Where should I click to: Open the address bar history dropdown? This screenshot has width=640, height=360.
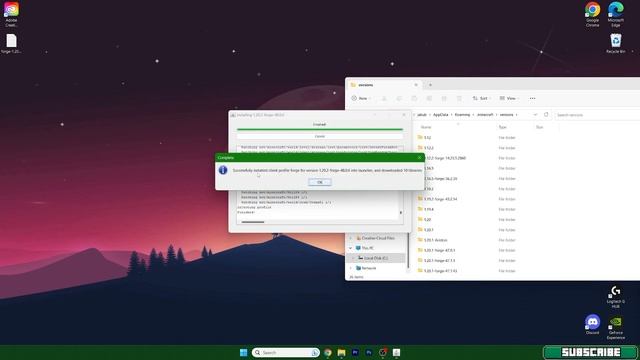tap(535, 115)
